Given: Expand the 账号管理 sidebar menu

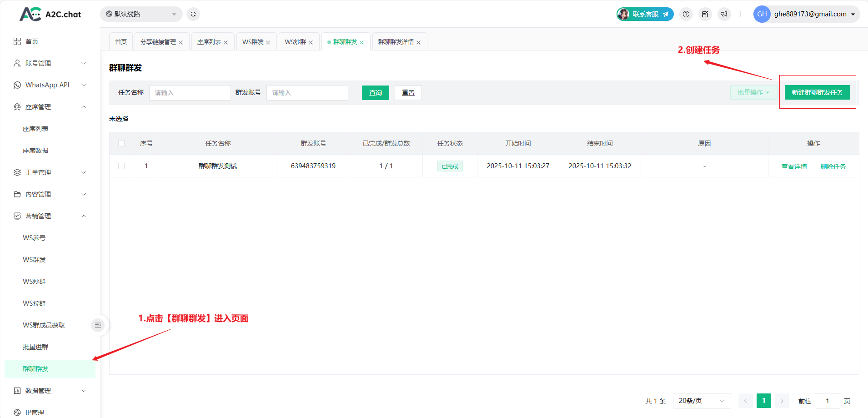Looking at the screenshot, I should pos(50,63).
